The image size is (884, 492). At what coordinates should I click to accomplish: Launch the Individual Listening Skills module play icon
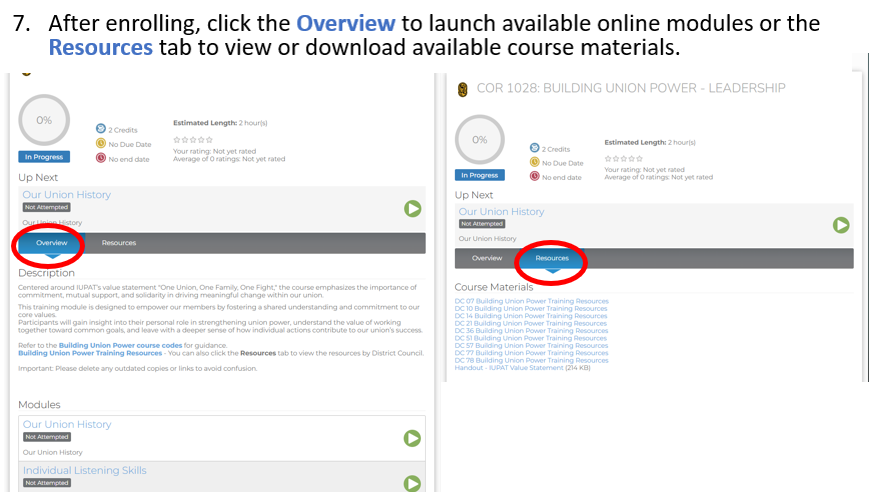[x=412, y=484]
